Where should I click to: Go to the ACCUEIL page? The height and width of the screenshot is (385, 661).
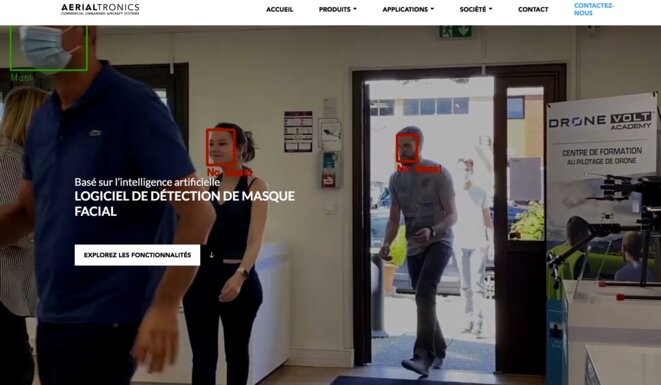pos(279,9)
